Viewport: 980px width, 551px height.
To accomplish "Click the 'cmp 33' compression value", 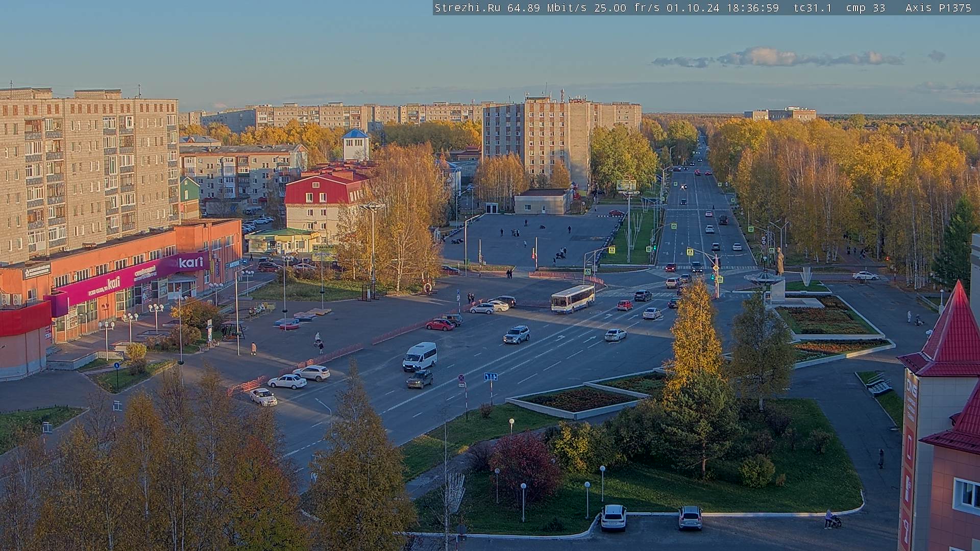I will coord(865,8).
